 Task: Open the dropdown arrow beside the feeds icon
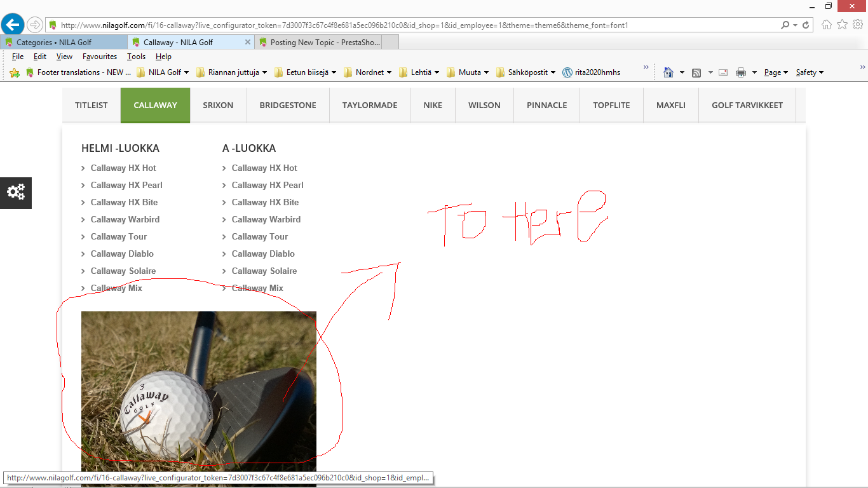pos(710,72)
